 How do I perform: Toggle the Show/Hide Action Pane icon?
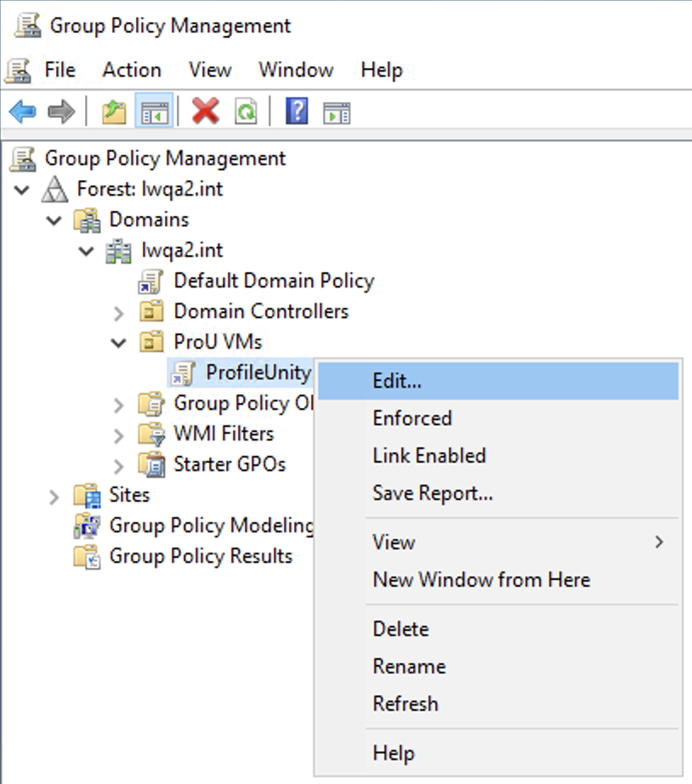[337, 111]
